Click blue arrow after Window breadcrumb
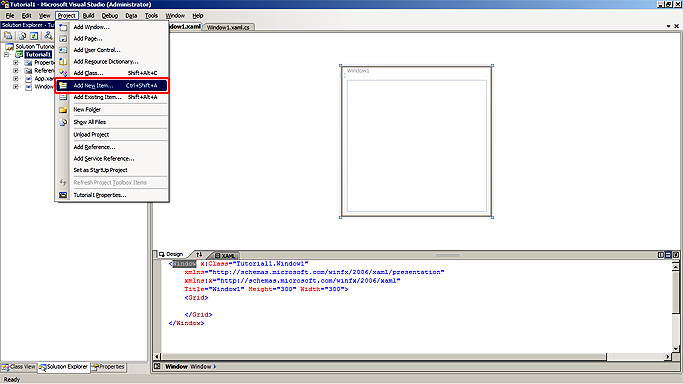The width and height of the screenshot is (683, 384). point(215,367)
